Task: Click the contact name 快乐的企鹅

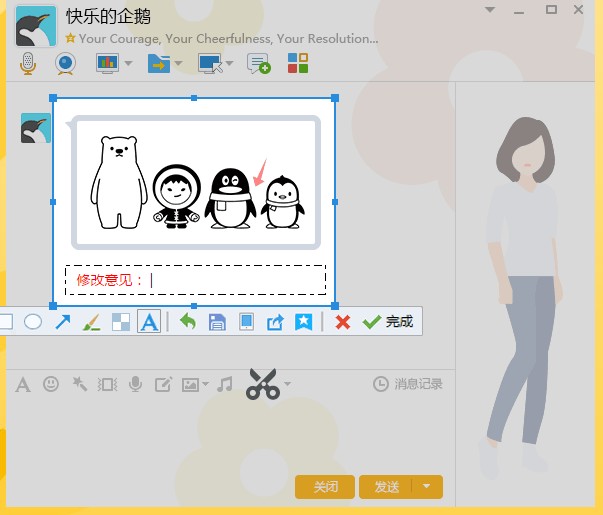Action: coord(108,16)
